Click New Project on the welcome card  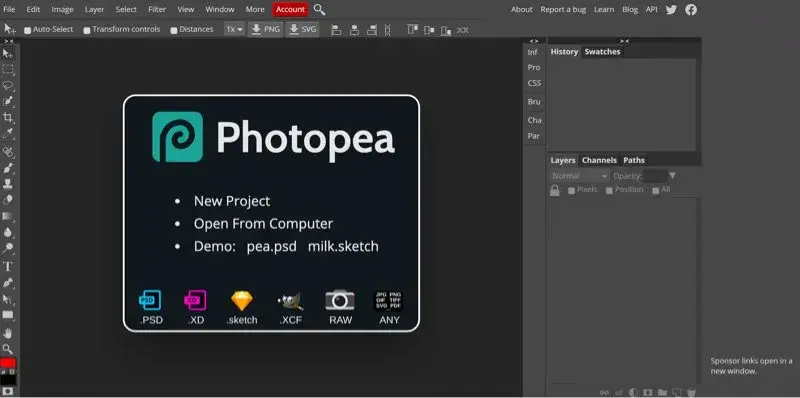pyautogui.click(x=232, y=201)
